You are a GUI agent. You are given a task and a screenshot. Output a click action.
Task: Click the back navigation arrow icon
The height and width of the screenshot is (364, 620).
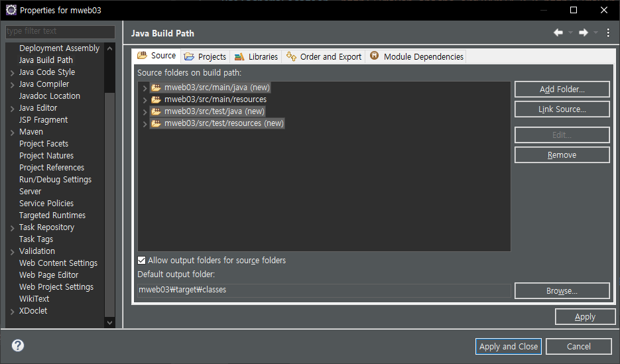[x=558, y=32]
